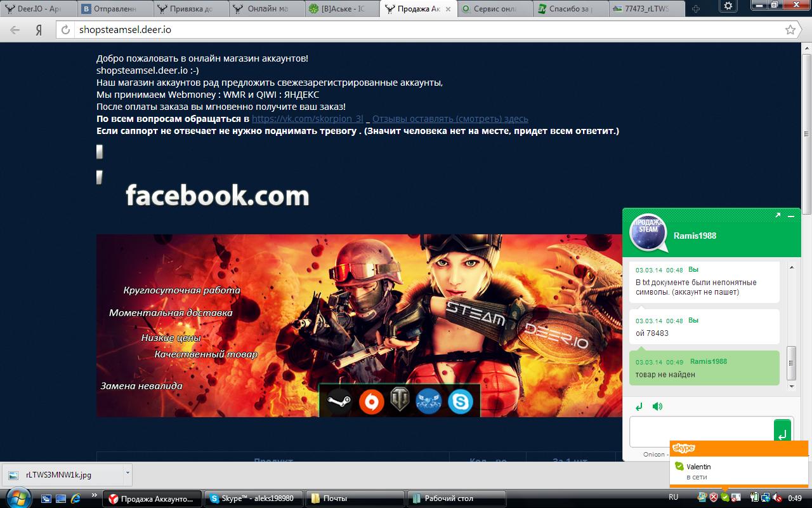Image resolution: width=812 pixels, height=508 pixels.
Task: Minimize the Ramis1988 chat widget
Action: point(791,217)
